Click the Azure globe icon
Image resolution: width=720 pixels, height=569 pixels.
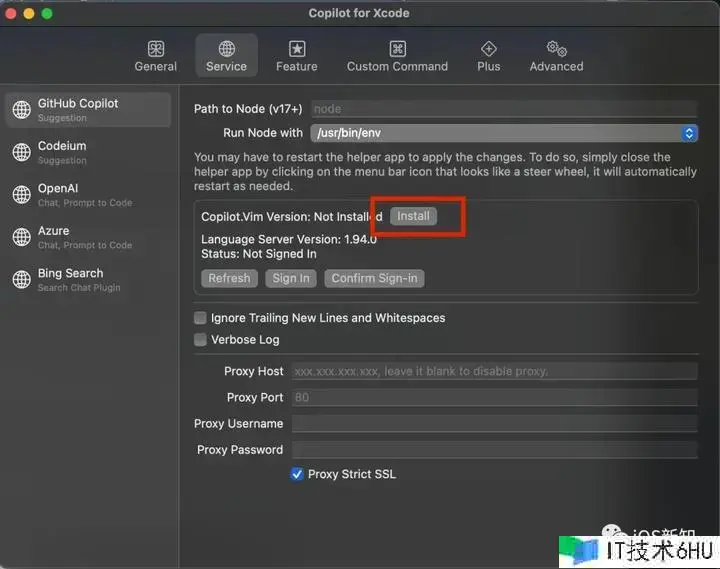pos(22,237)
